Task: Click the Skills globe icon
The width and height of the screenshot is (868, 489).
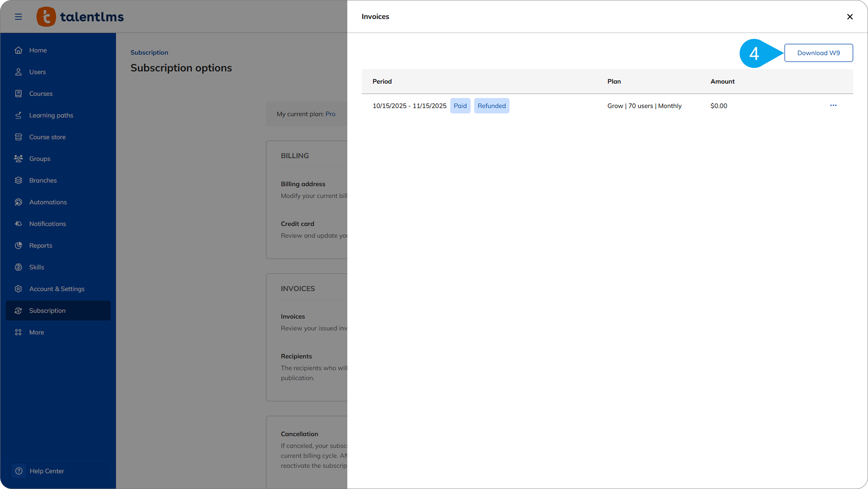Action: (x=18, y=267)
